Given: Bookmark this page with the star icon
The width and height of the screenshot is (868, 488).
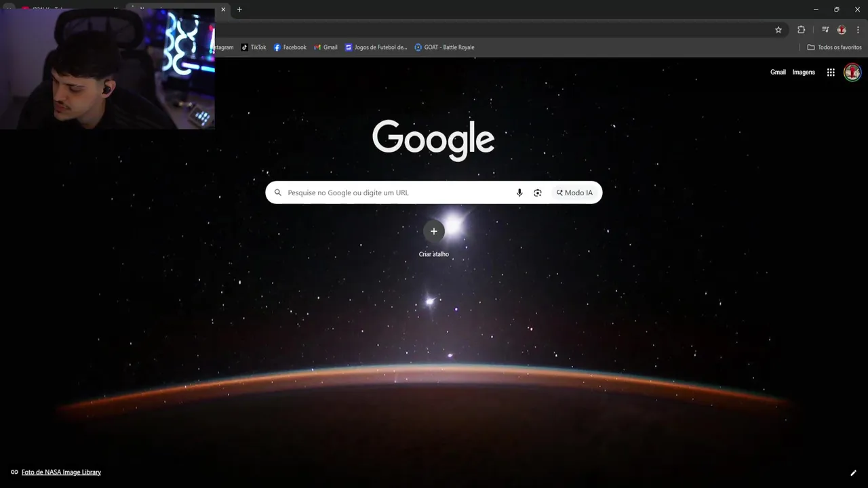Looking at the screenshot, I should click(778, 30).
